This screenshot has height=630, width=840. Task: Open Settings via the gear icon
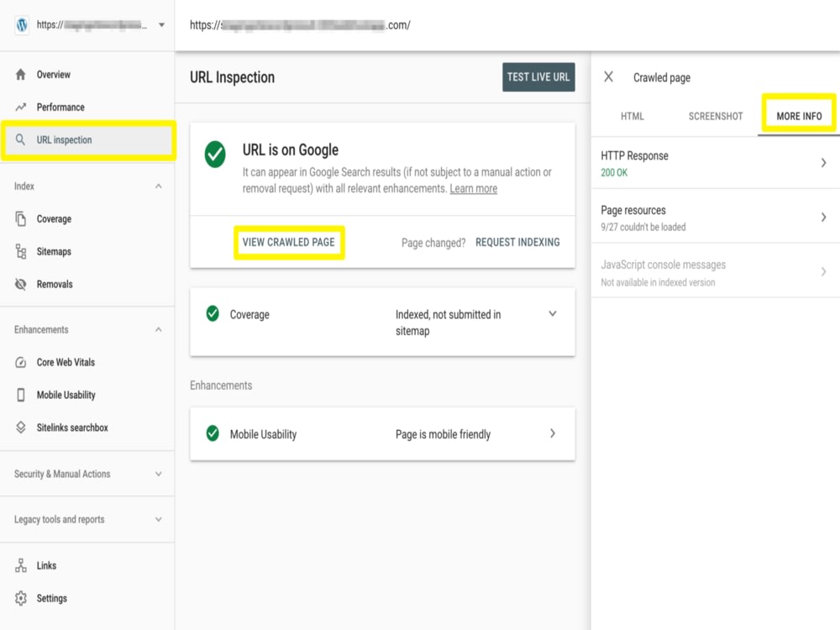(x=20, y=598)
